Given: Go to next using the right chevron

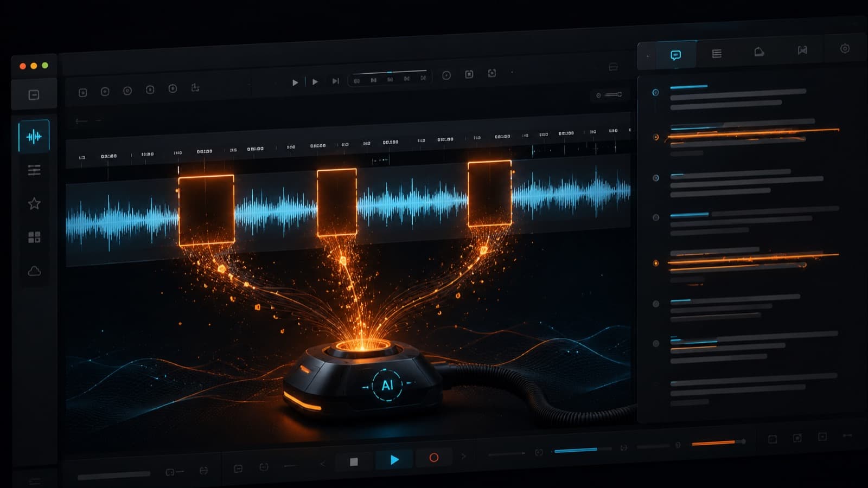Looking at the screenshot, I should click(463, 456).
